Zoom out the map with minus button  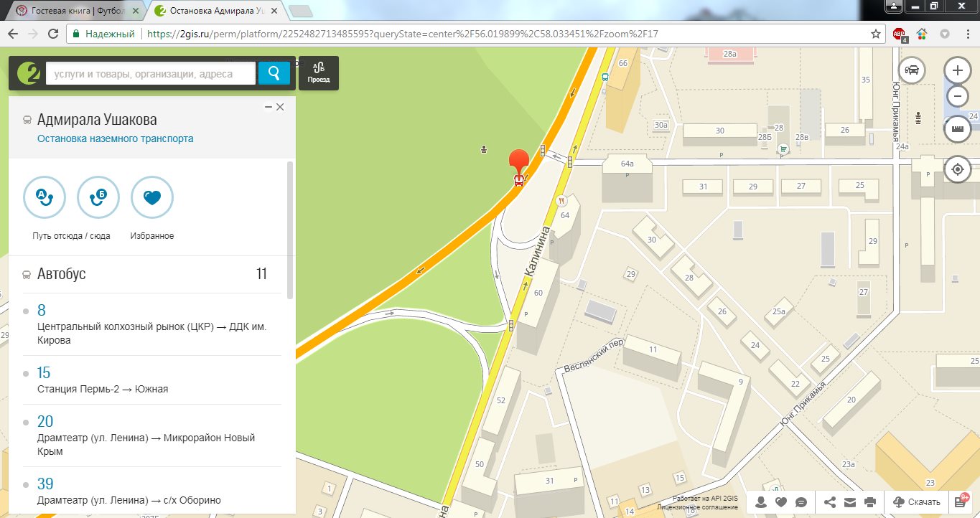(957, 96)
